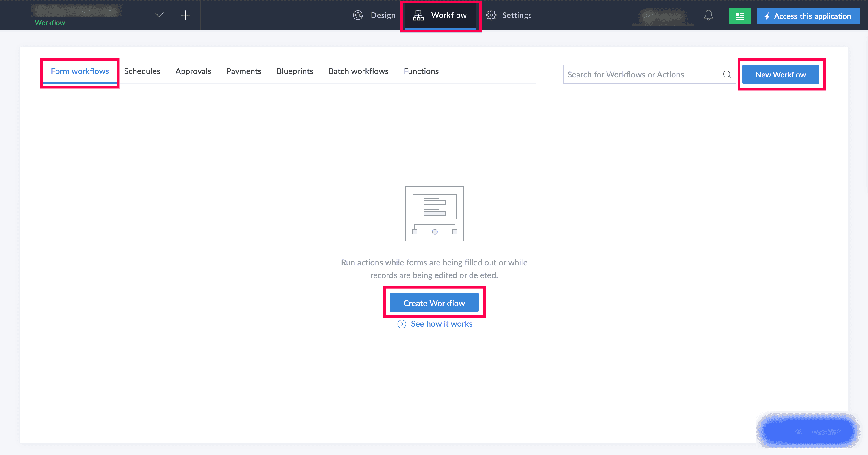Image resolution: width=868 pixels, height=455 pixels.
Task: Click the Design palette icon
Action: [x=357, y=15]
